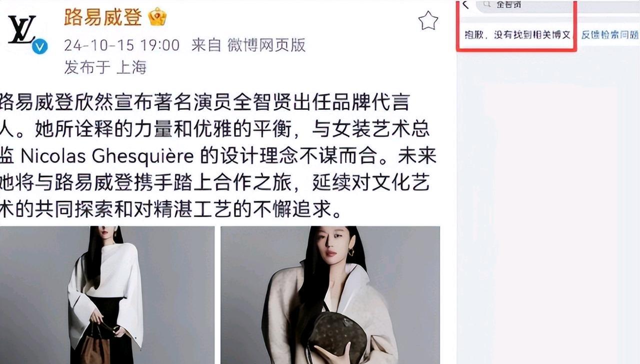Click the 发布于 上海 location text
The image size is (640, 364).
[x=105, y=67]
